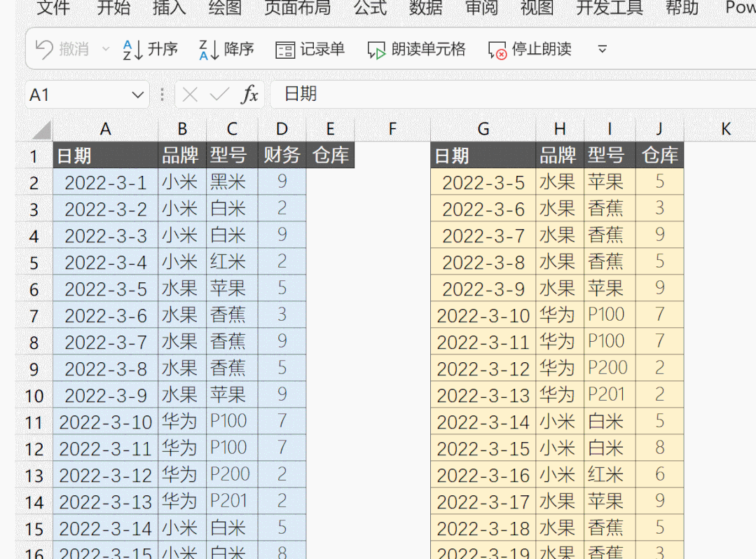756x559 pixels.
Task: Click header cell H1 品牌
Action: [x=559, y=156]
